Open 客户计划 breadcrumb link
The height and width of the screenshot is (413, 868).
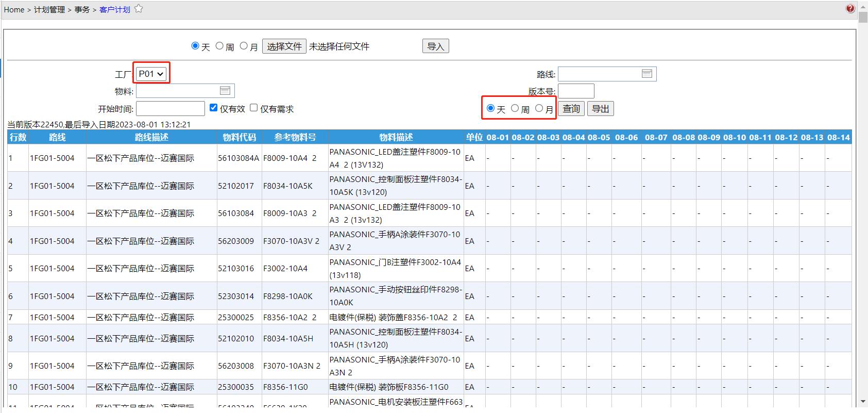(x=114, y=9)
